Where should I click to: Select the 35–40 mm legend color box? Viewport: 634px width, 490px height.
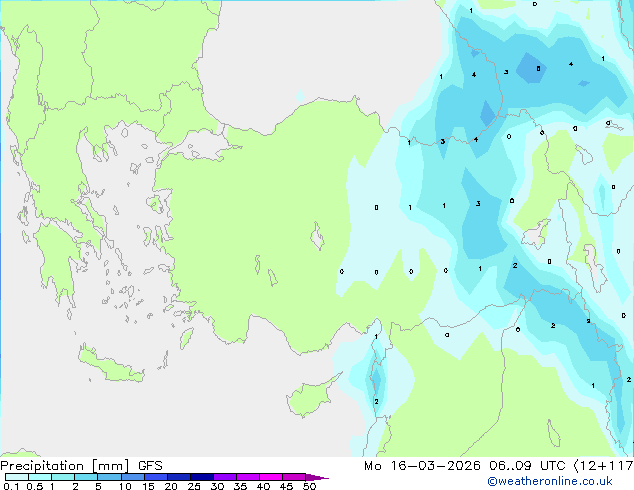pos(248,477)
